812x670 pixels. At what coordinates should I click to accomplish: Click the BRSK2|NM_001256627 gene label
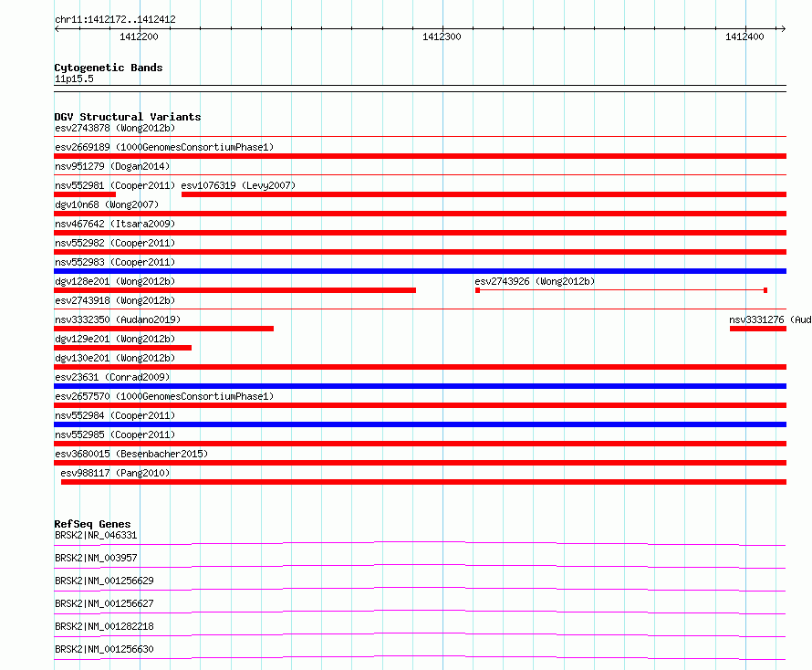(x=104, y=603)
